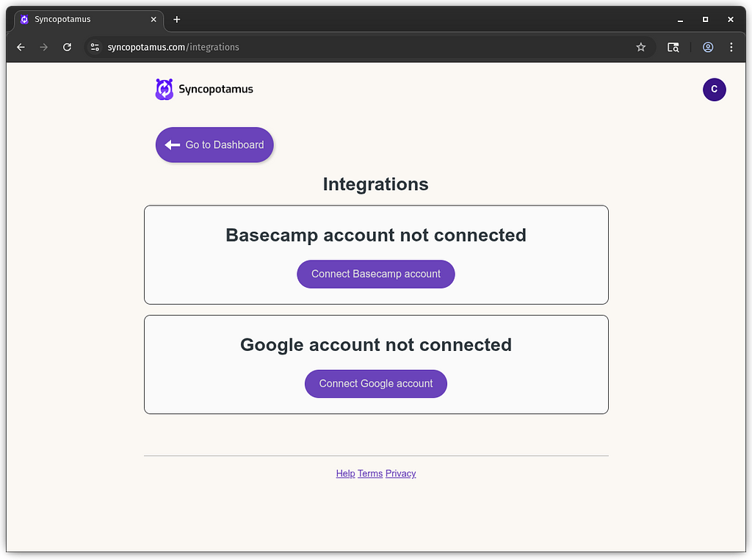Open the Help link

pyautogui.click(x=345, y=473)
